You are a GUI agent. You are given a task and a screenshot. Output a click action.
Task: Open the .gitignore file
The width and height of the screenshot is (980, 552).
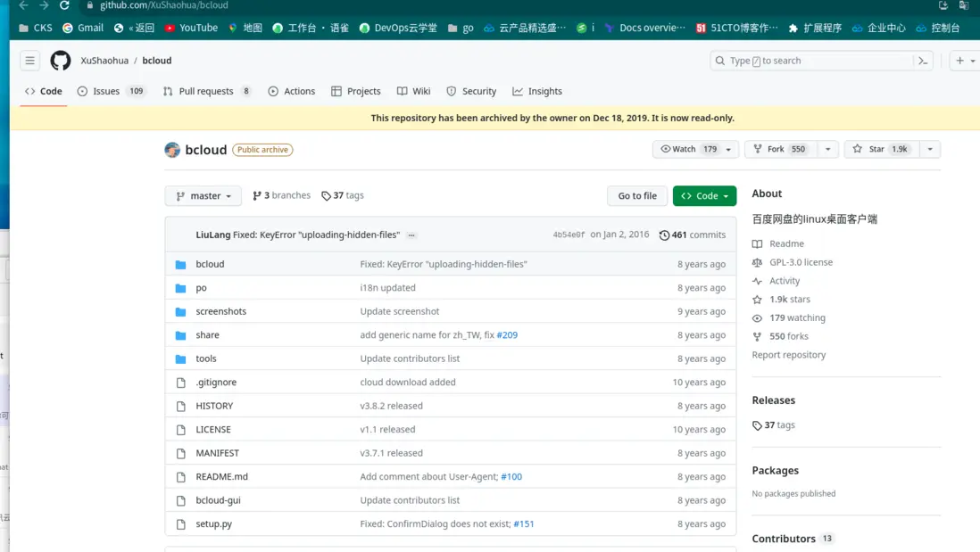(216, 383)
